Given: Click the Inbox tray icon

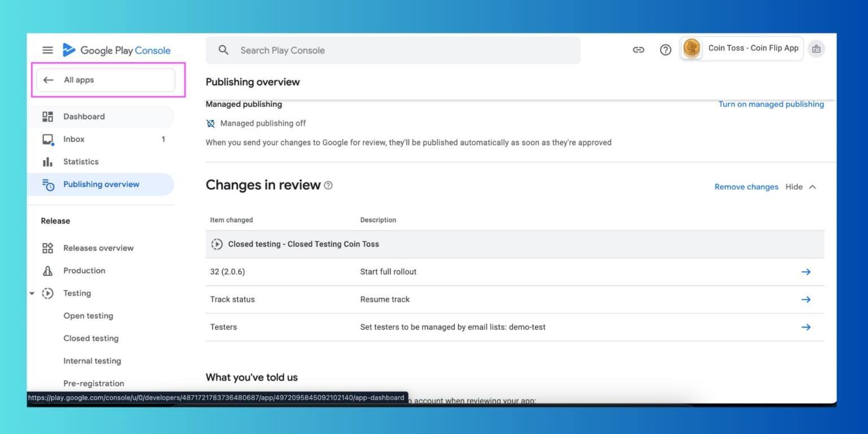Looking at the screenshot, I should coord(48,140).
